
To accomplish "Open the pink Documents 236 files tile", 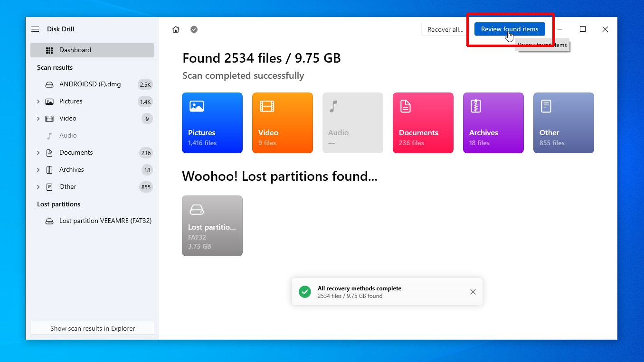I will tap(423, 123).
